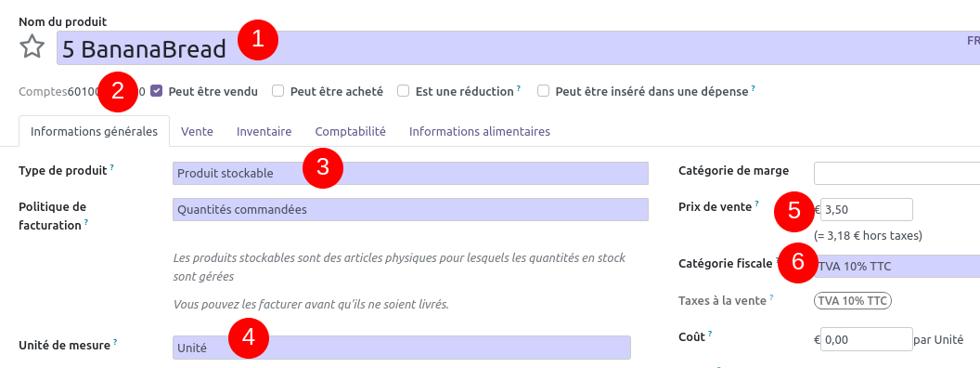980x368 pixels.
Task: Click help icon beside Taxes à la vente
Action: pyautogui.click(x=771, y=297)
